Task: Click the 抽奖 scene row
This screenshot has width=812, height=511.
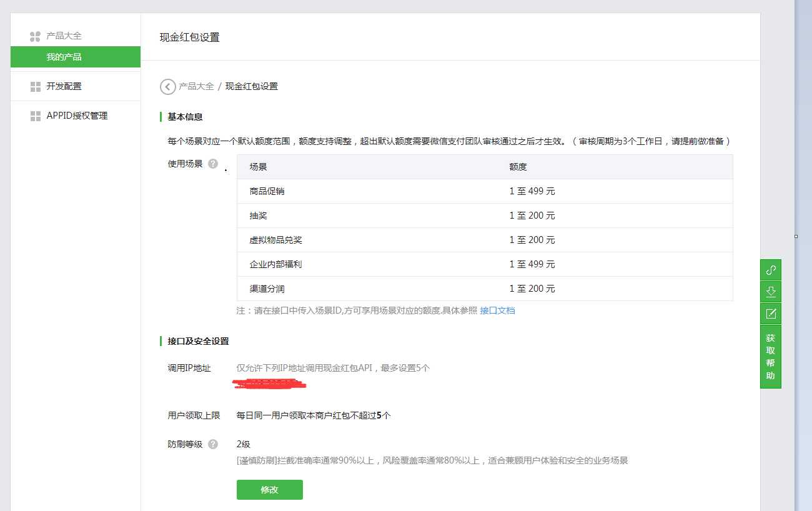Action: (485, 216)
